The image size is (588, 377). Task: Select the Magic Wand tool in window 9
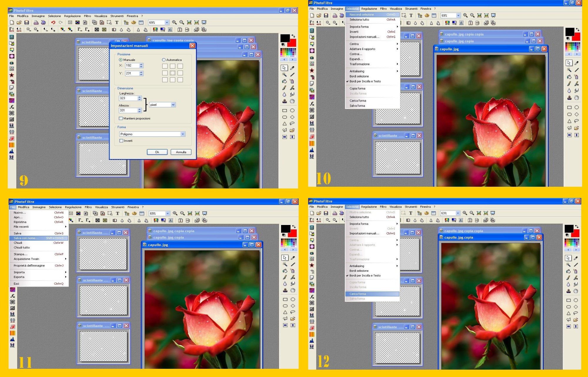pyautogui.click(x=284, y=74)
